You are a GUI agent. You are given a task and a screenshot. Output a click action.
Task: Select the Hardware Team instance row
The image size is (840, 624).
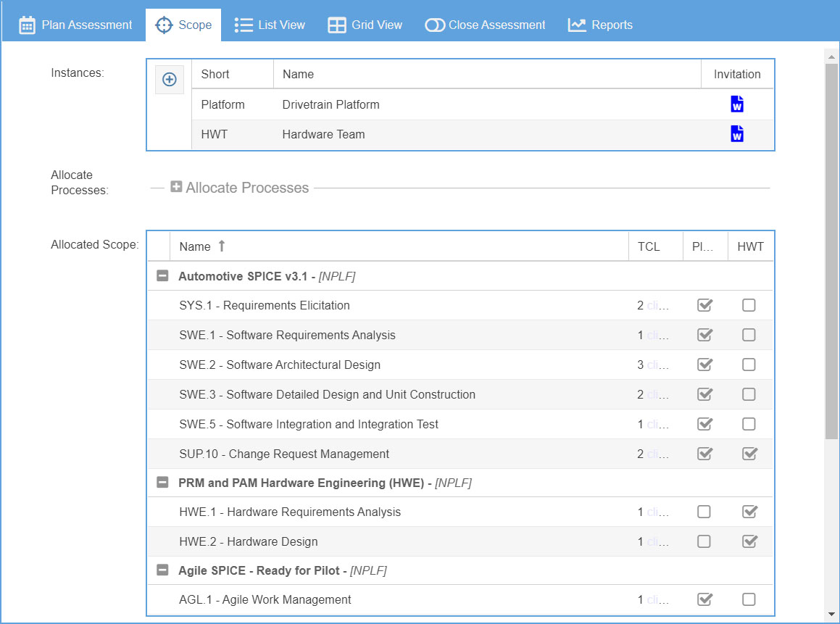point(483,135)
